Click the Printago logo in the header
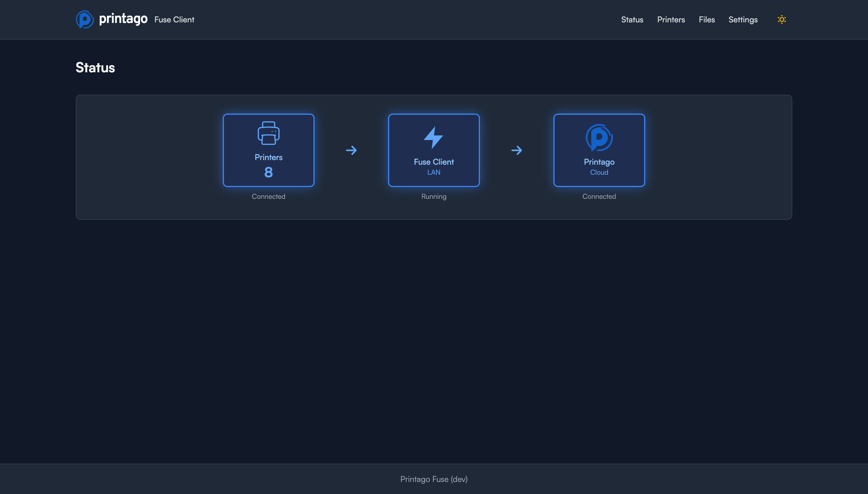 [x=85, y=19]
